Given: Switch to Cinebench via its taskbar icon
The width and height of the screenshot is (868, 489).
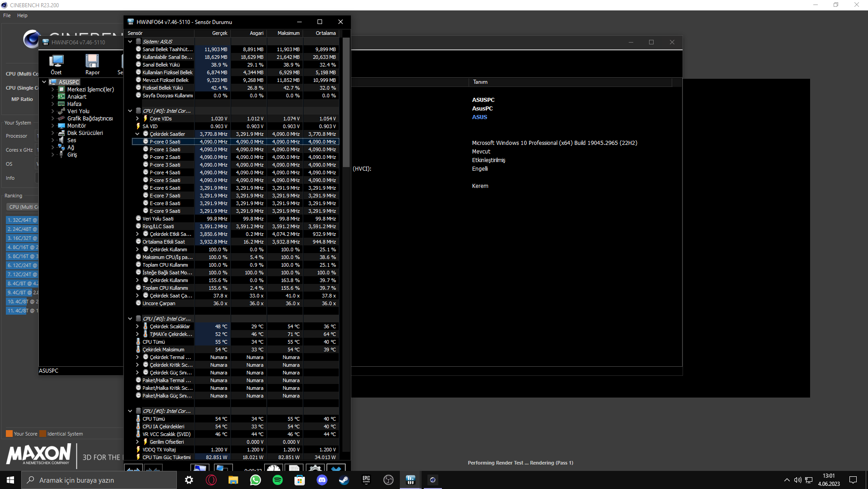Looking at the screenshot, I should click(433, 480).
